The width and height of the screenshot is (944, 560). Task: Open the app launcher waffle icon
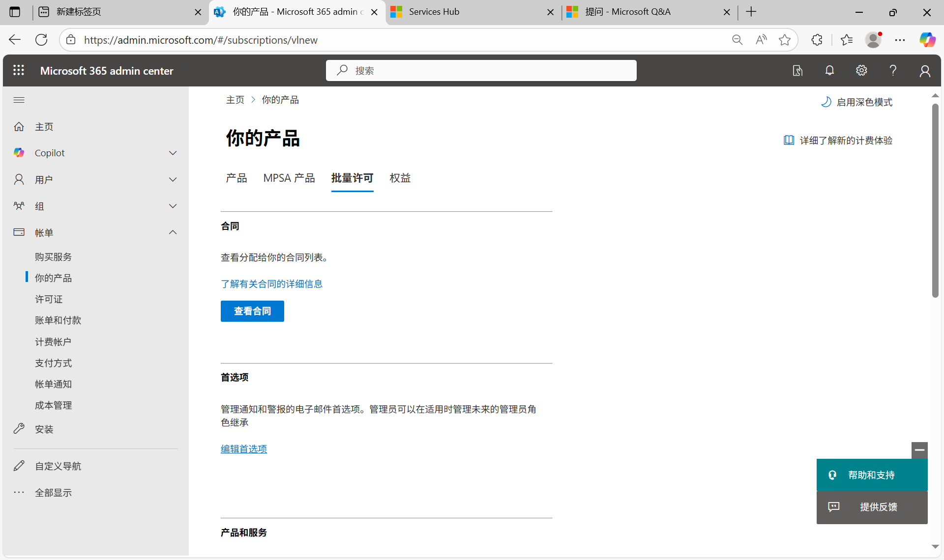pyautogui.click(x=19, y=70)
